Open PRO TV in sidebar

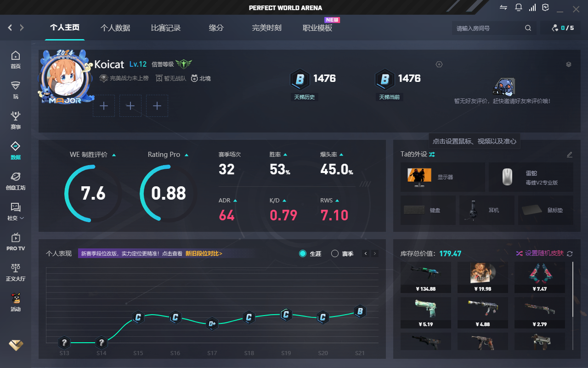tap(16, 241)
